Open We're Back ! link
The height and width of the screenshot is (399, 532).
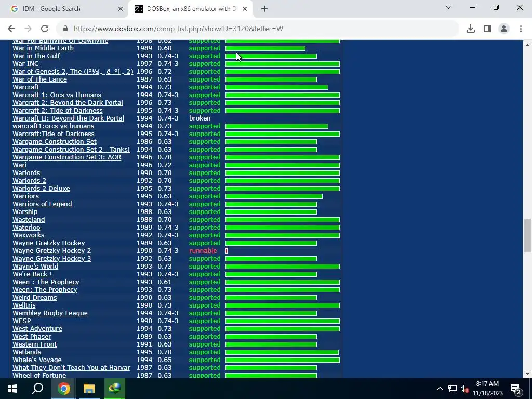32,274
